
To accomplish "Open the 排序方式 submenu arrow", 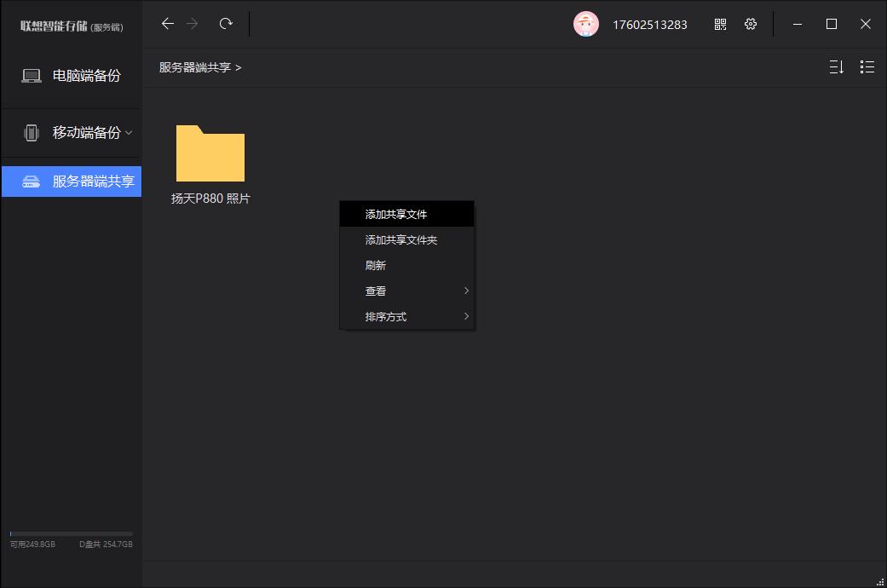I will 466,316.
